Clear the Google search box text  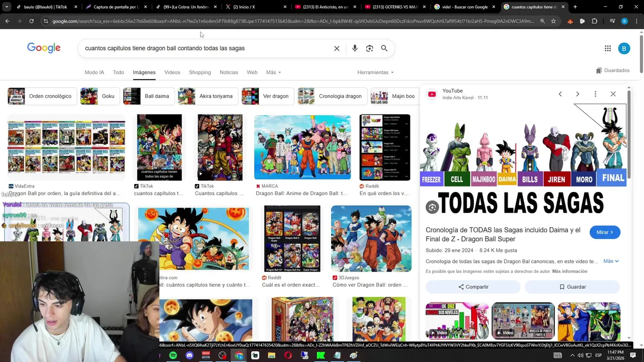[x=337, y=48]
